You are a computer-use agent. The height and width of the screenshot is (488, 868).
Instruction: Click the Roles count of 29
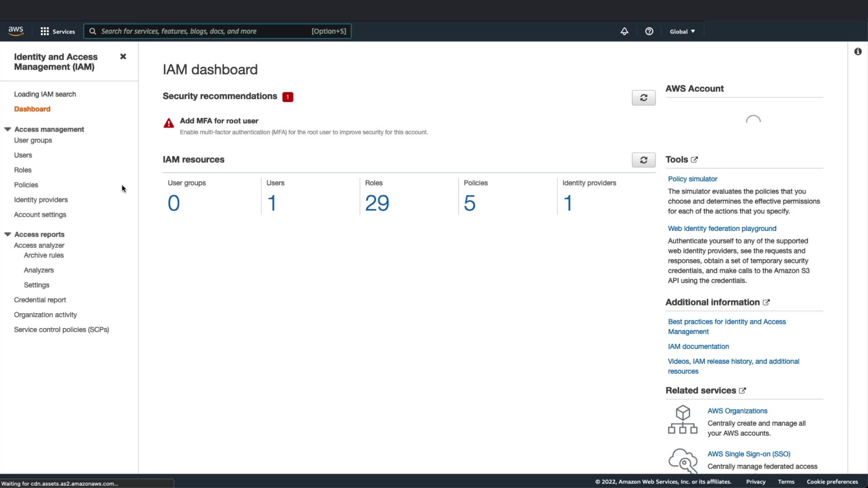tap(377, 203)
